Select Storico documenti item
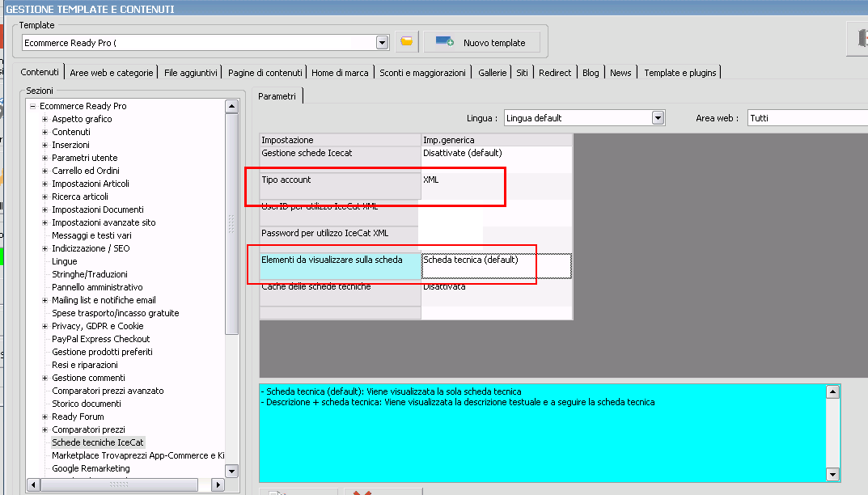The width and height of the screenshot is (868, 495). [87, 404]
